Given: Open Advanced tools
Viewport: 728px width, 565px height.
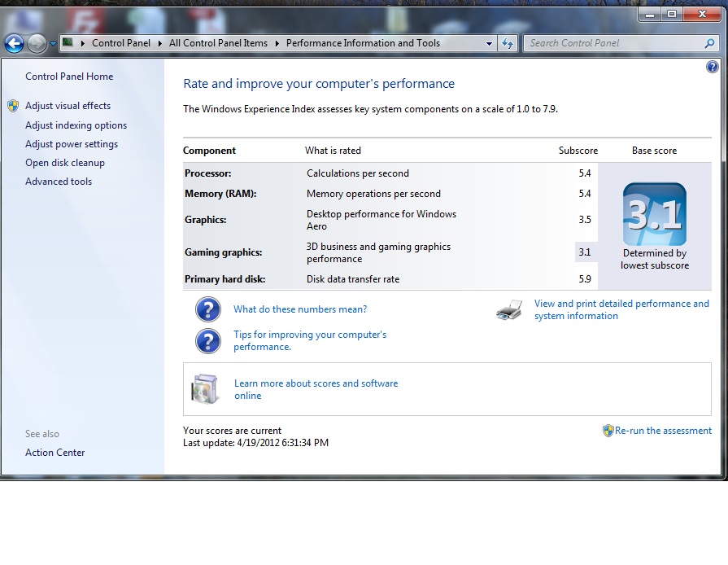Looking at the screenshot, I should [x=59, y=182].
